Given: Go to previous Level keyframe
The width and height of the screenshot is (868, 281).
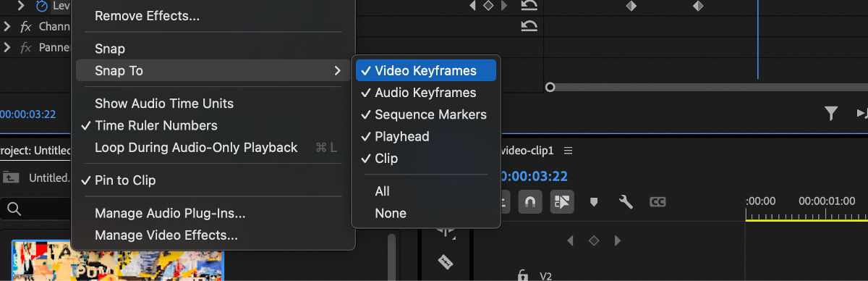Looking at the screenshot, I should point(472,6).
